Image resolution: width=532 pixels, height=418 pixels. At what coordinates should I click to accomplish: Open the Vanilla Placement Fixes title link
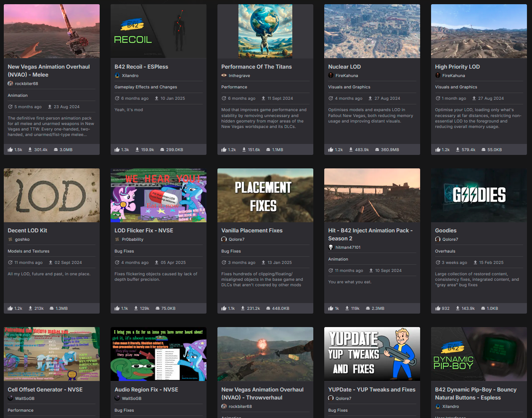pos(252,230)
